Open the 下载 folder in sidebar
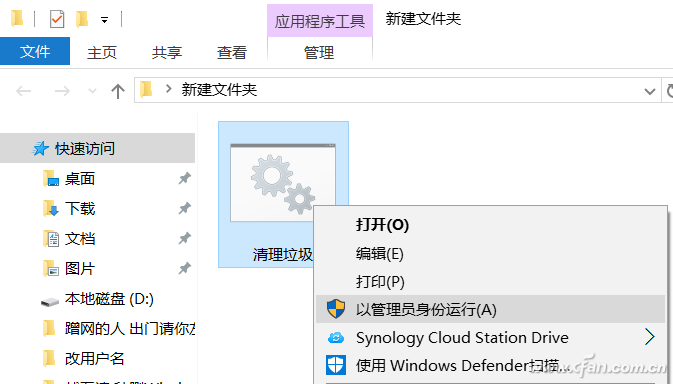673x384 pixels. tap(80, 209)
